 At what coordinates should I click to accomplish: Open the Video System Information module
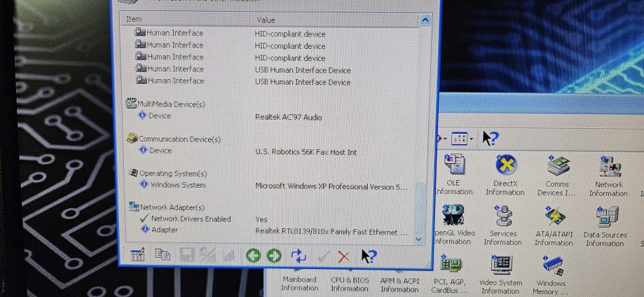[500, 275]
